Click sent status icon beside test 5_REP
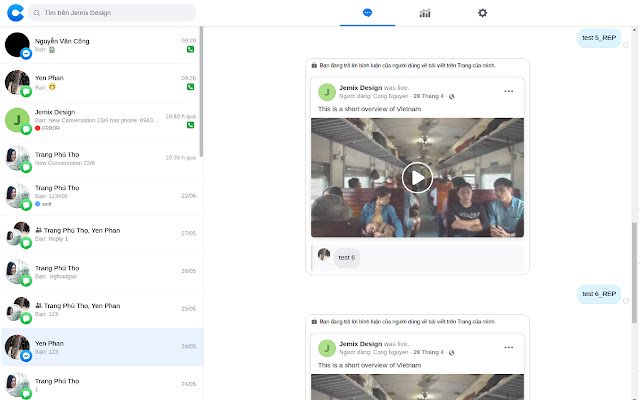This screenshot has width=640, height=400. [626, 45]
